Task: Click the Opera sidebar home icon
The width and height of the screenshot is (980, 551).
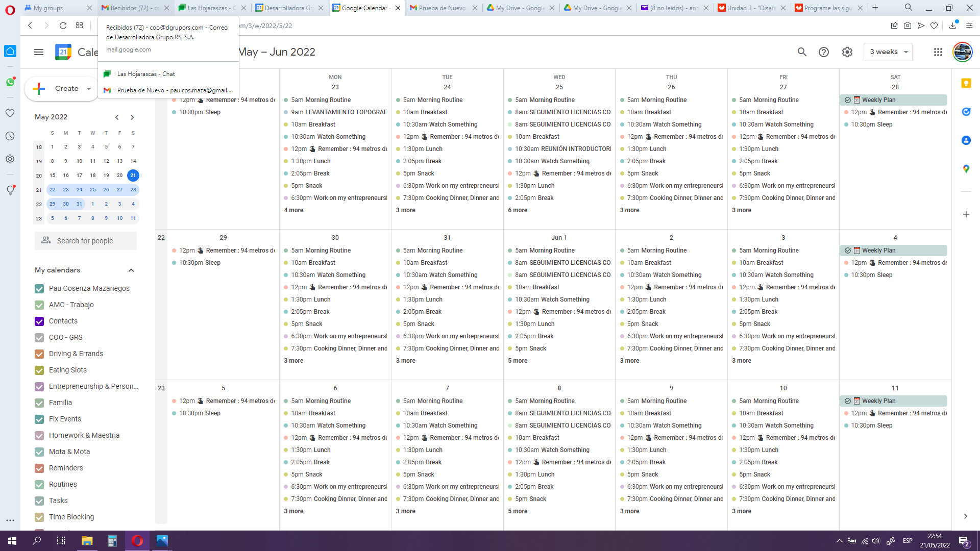Action: pos(10,51)
